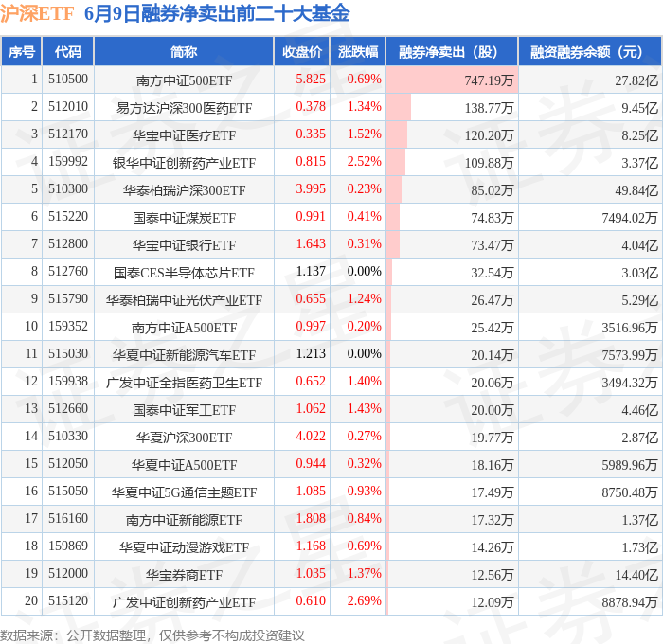This screenshot has height=644, width=663.
Task: Select code 512760
Action: 68,272
